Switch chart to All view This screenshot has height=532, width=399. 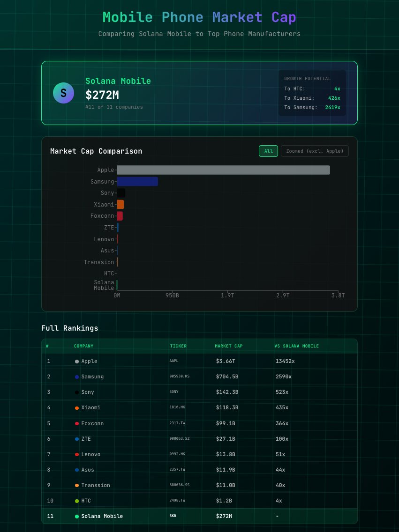point(268,151)
